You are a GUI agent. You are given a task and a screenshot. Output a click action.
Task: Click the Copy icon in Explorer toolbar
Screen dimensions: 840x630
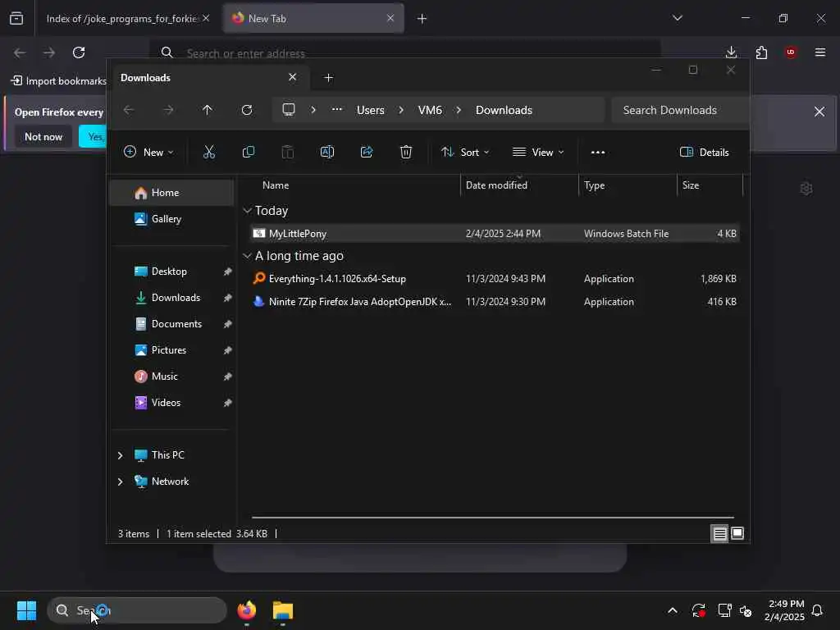click(248, 152)
